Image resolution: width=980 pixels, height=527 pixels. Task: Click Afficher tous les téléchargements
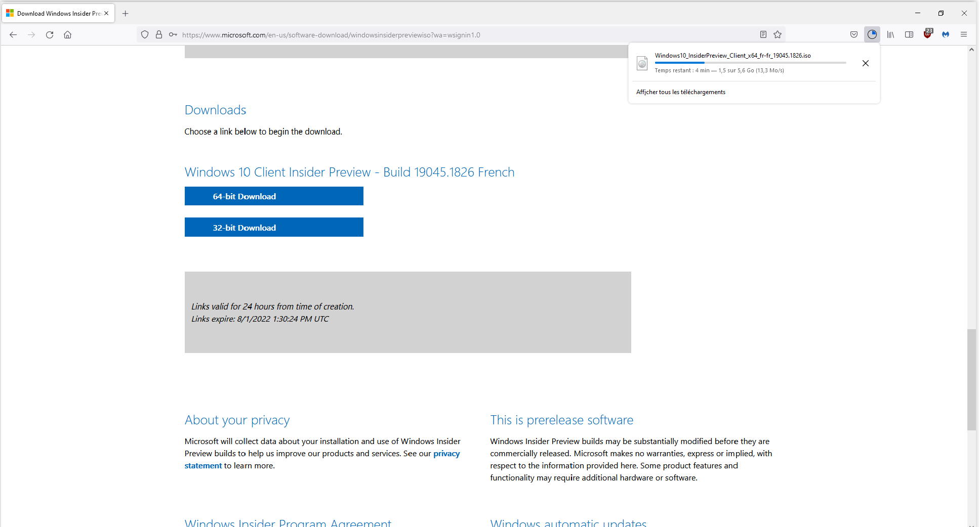(x=681, y=92)
